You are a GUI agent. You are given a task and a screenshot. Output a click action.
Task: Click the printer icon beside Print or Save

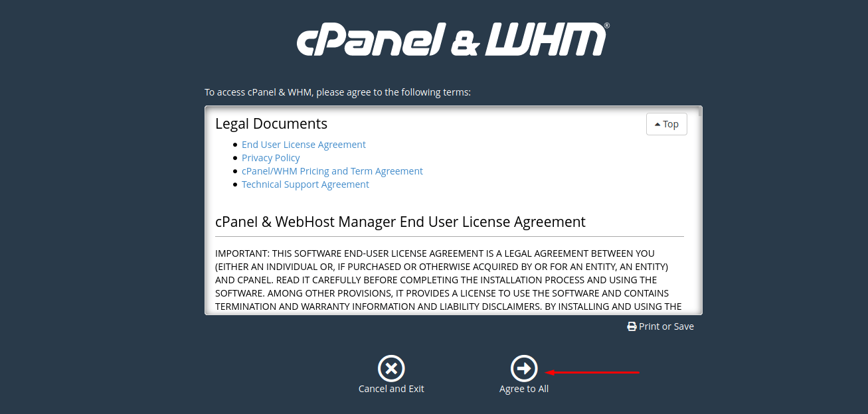click(632, 326)
